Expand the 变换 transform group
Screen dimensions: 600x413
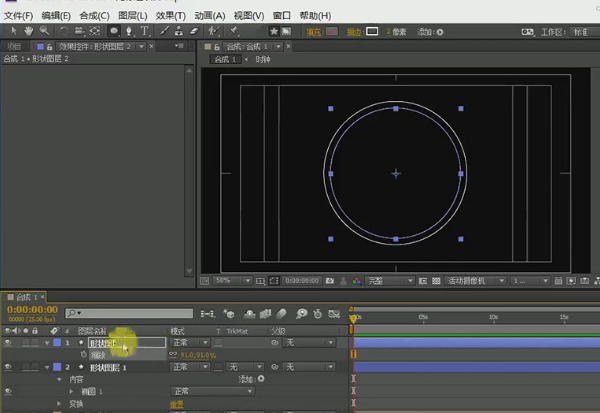(59, 403)
